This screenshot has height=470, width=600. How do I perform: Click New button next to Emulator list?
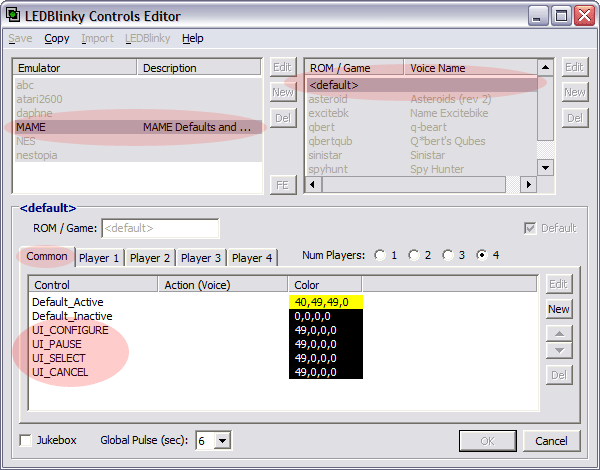[x=283, y=92]
